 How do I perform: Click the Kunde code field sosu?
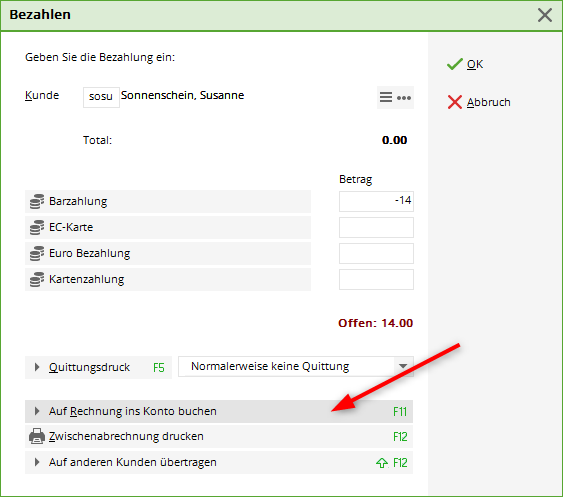[x=101, y=97]
